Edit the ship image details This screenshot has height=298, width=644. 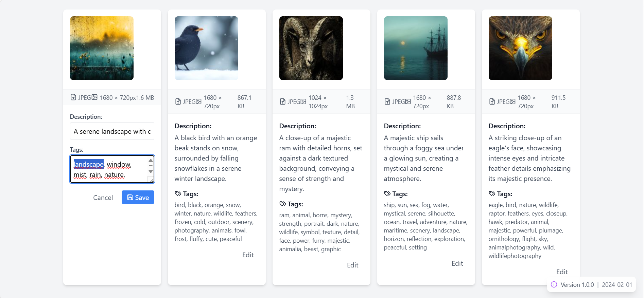[x=457, y=263]
